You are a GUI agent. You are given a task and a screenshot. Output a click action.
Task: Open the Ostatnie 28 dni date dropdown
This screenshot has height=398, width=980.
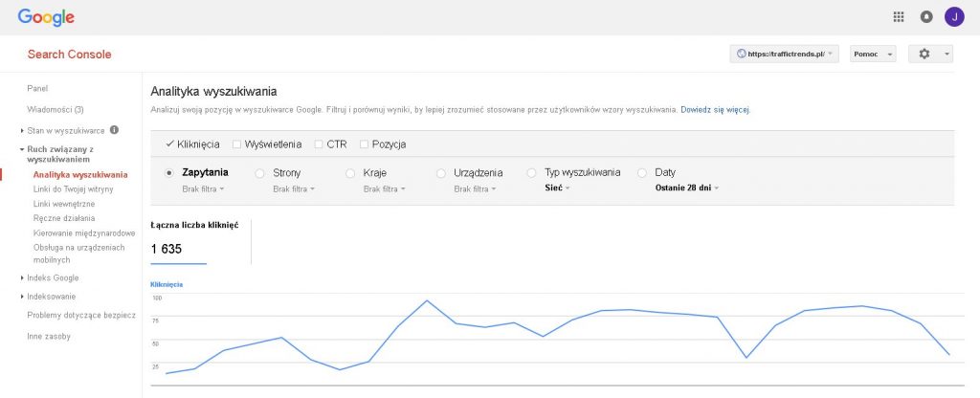pos(687,188)
